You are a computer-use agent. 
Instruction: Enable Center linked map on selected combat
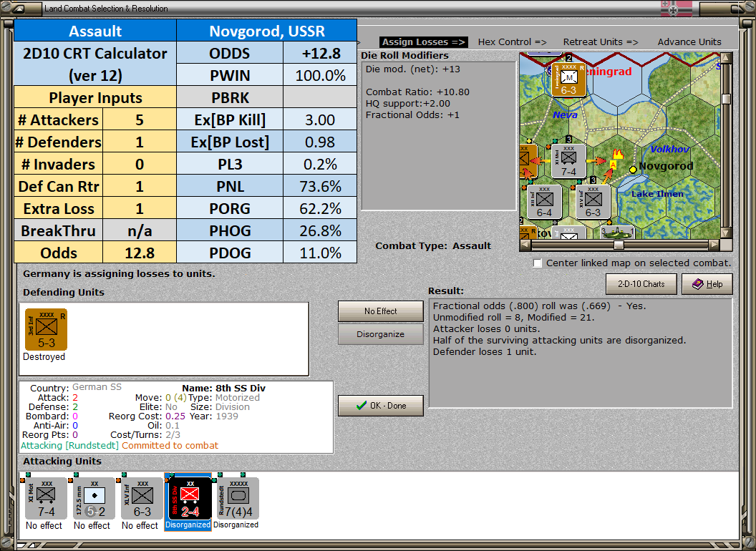538,263
